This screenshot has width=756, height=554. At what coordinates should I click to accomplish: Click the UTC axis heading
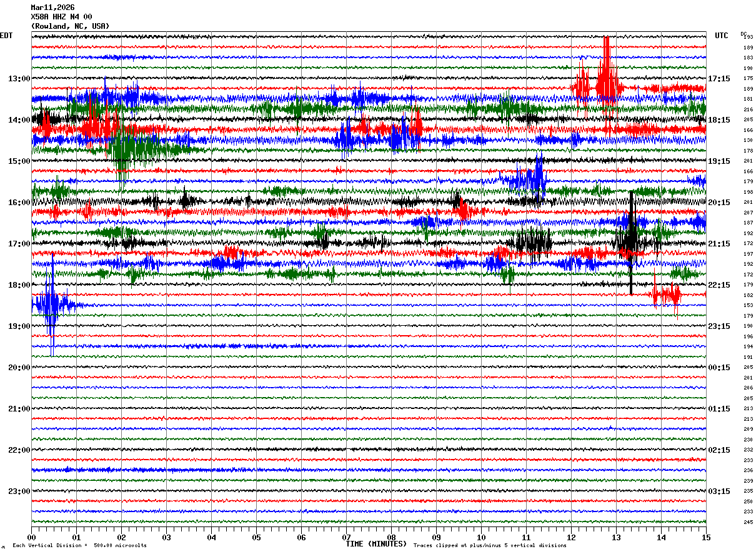point(722,36)
